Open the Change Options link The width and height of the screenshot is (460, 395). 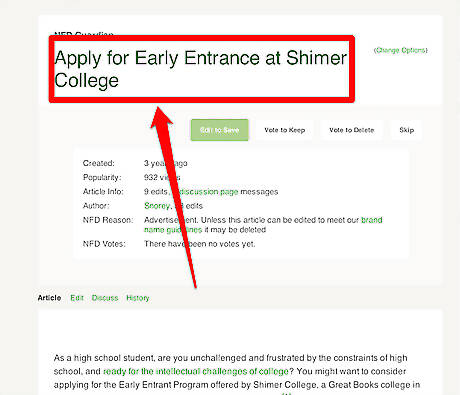[x=401, y=50]
